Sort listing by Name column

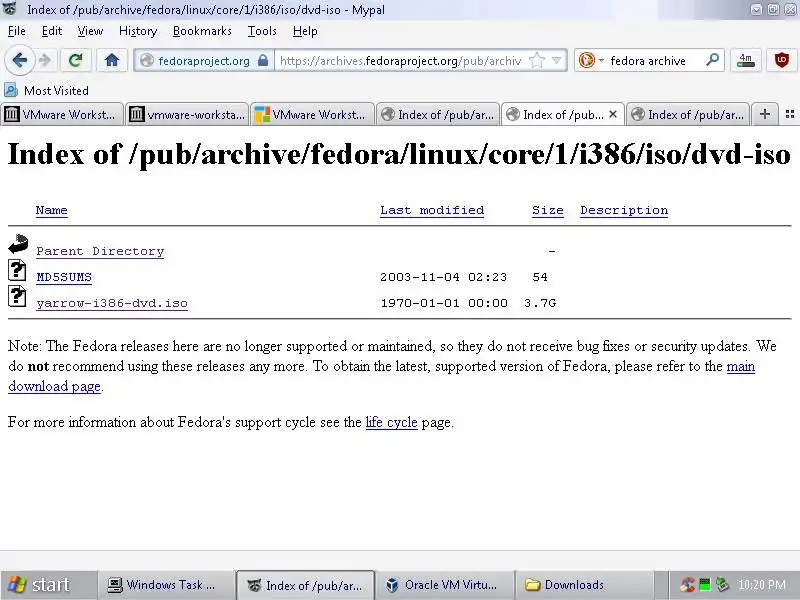[52, 210]
